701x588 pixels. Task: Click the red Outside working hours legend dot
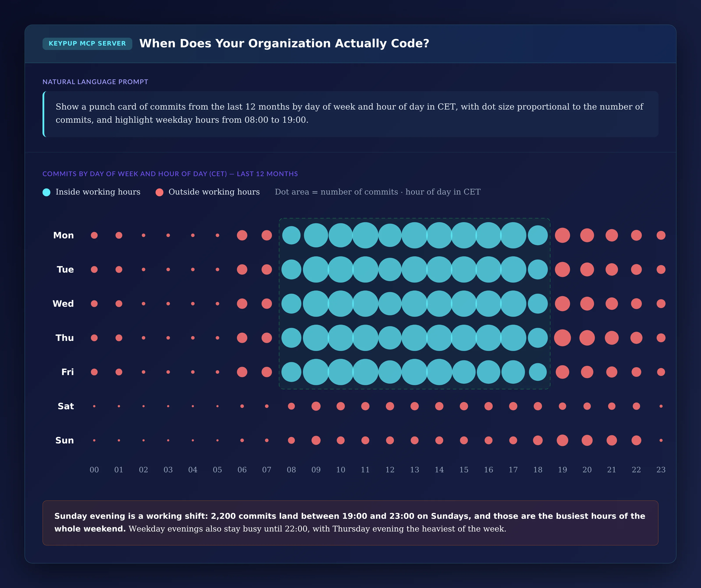tap(159, 192)
